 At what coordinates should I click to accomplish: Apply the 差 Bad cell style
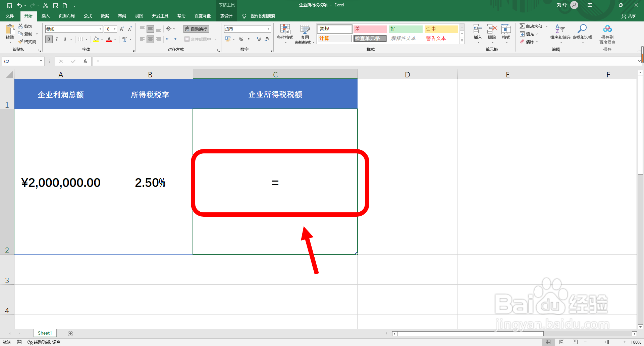coord(370,29)
